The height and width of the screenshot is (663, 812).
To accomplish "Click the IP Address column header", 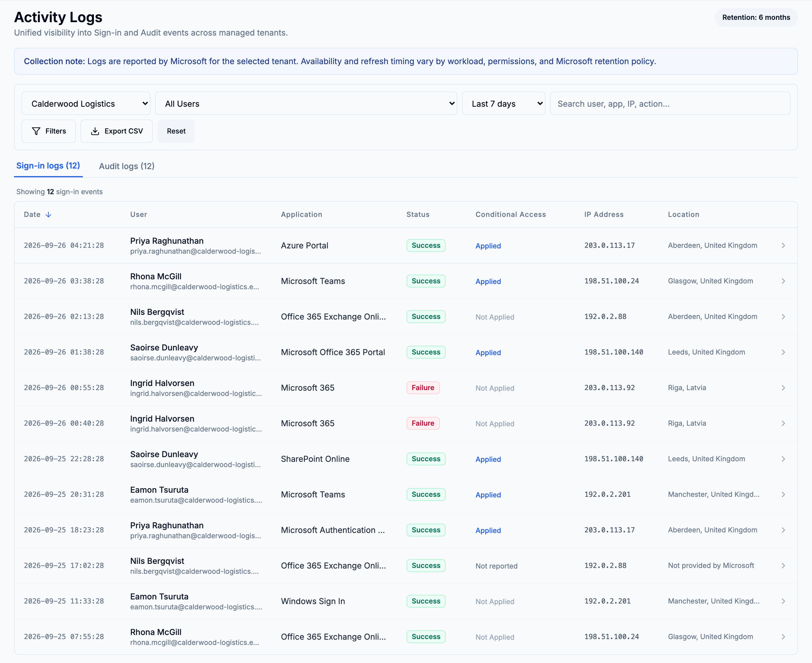I will [x=604, y=215].
